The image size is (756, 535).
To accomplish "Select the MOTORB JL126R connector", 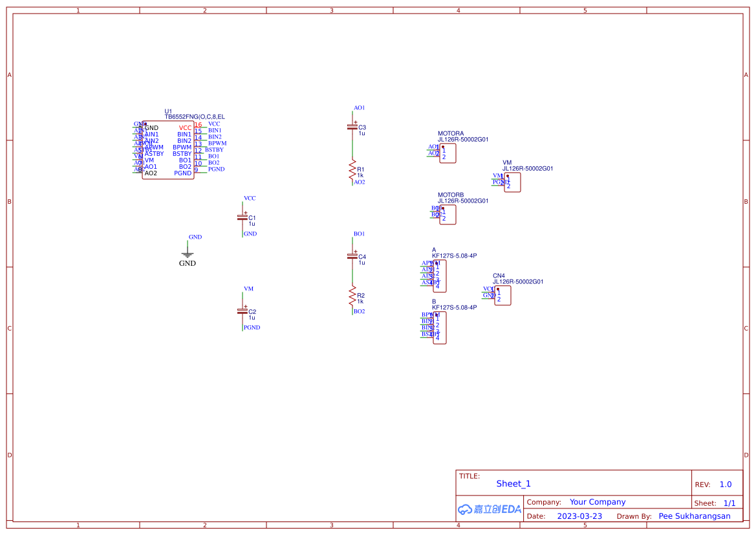I will 448,214.
